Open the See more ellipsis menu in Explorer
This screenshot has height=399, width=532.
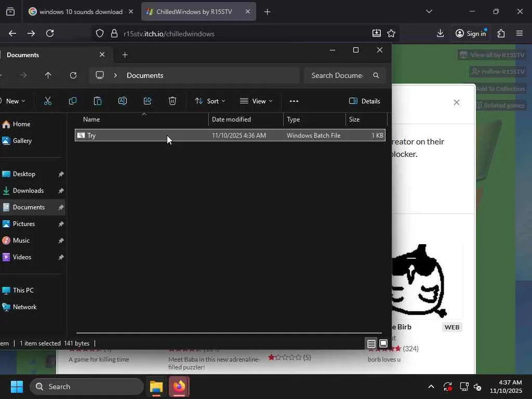click(294, 101)
